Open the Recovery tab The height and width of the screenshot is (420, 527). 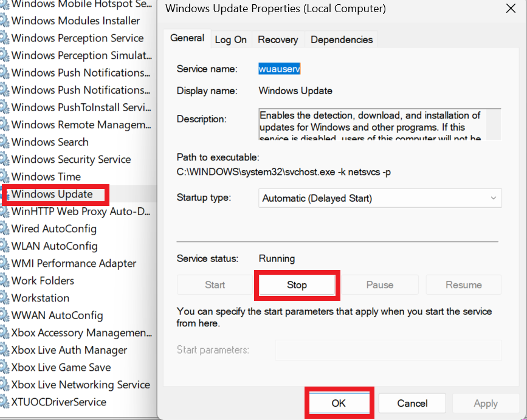(x=278, y=40)
